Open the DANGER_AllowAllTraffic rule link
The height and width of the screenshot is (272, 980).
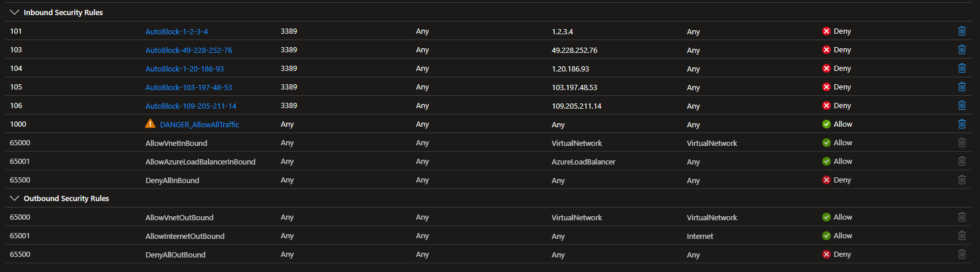[x=199, y=125]
